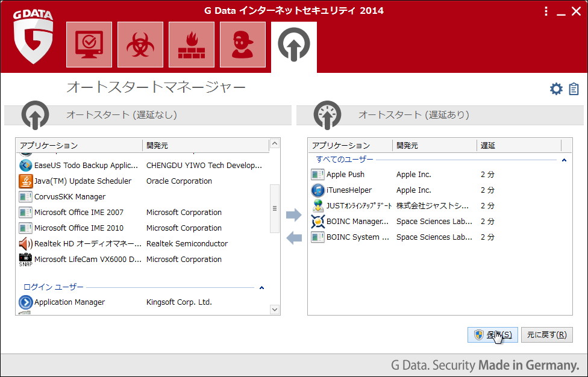Click the Microsoft Office IME 2007 icon

point(25,213)
